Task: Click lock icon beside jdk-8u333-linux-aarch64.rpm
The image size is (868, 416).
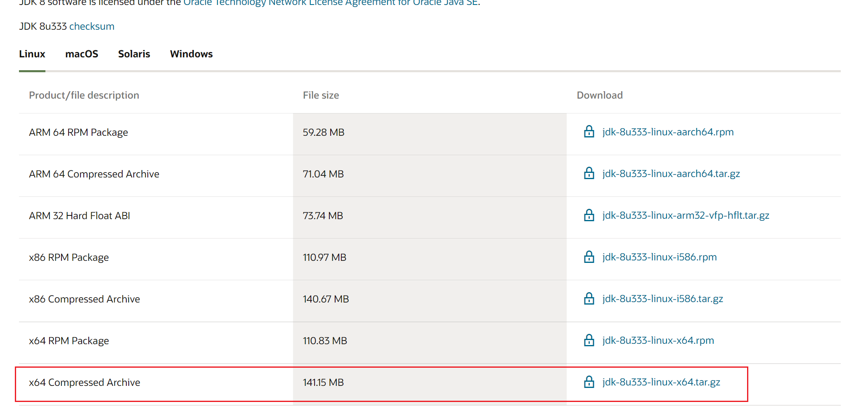Action: [589, 132]
